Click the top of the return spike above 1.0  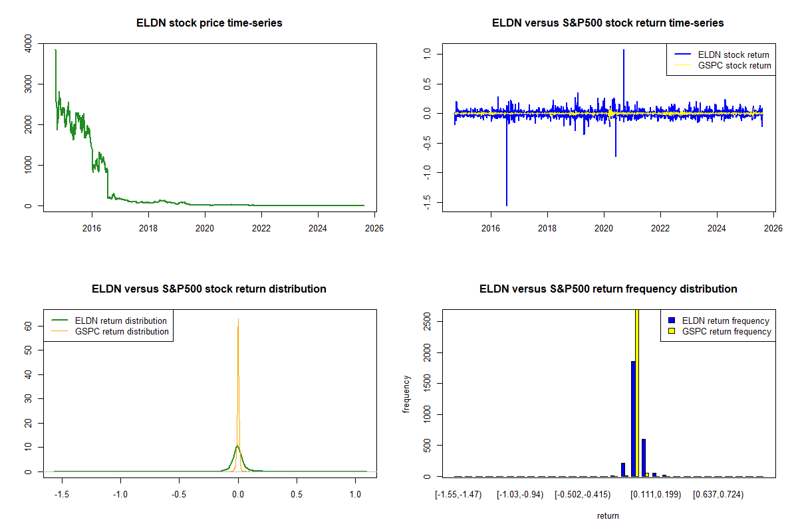[x=623, y=51]
